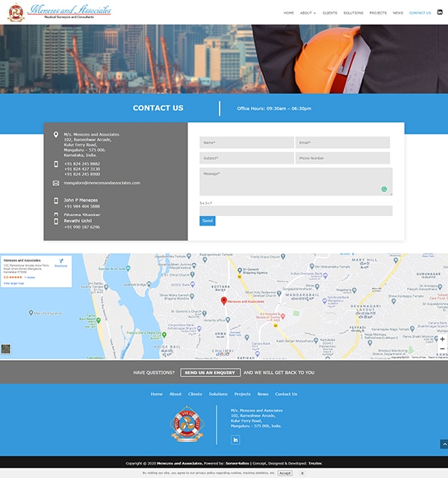Click John P Menezes phone number
Viewport: 448px width, 478px height.
(x=82, y=206)
